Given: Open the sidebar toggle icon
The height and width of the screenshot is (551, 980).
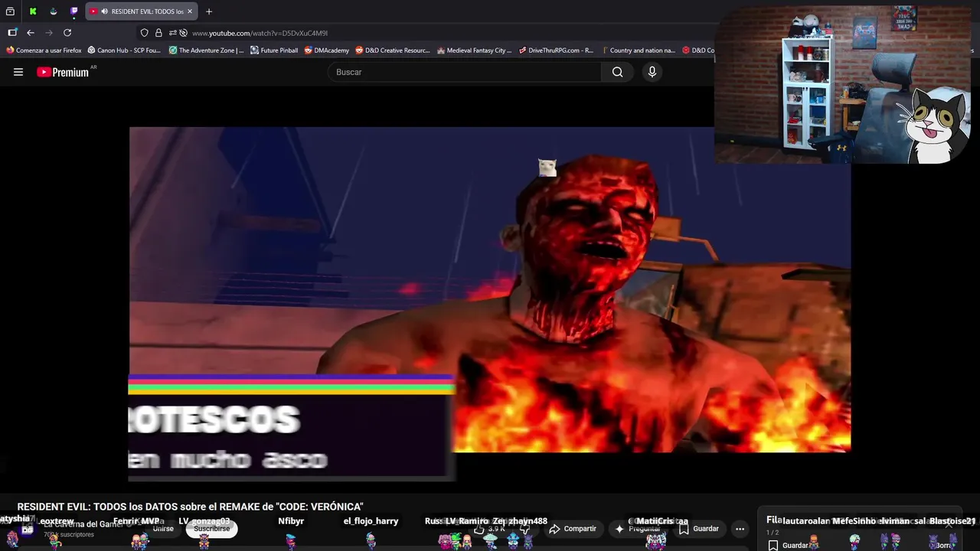Looking at the screenshot, I should (x=12, y=33).
